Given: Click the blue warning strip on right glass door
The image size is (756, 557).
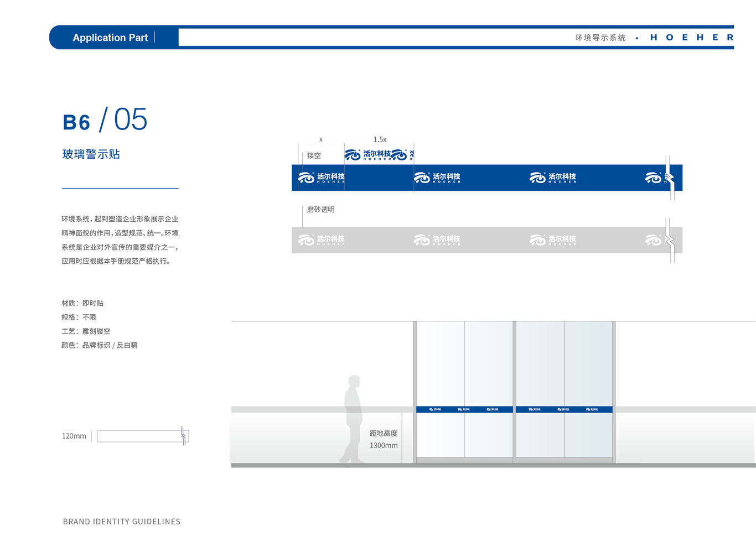Looking at the screenshot, I should pos(564,409).
